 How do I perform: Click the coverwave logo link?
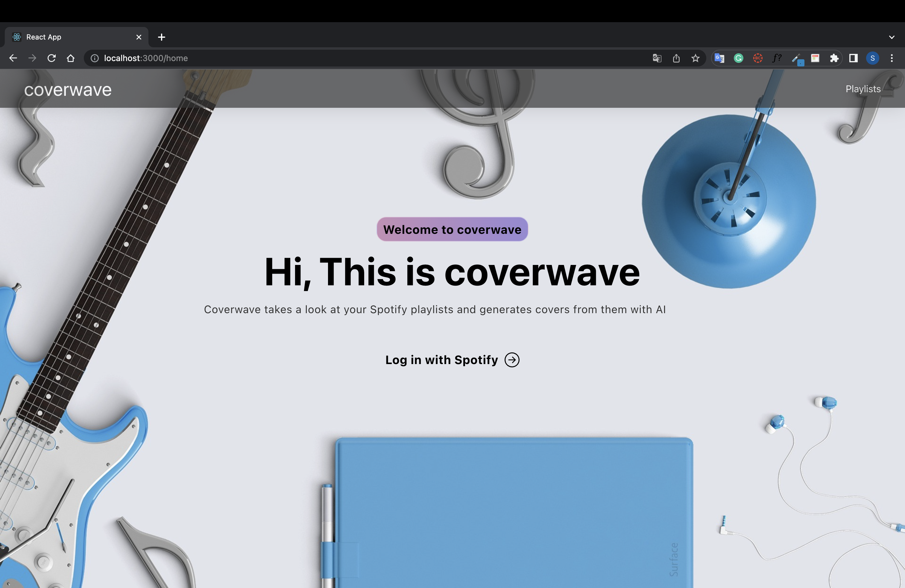pos(68,90)
